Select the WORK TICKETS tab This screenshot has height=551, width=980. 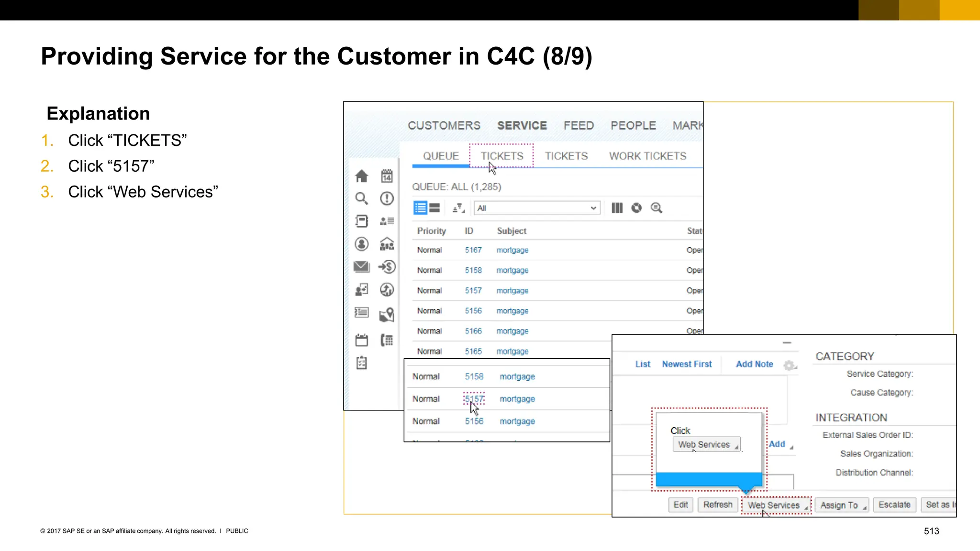click(x=647, y=156)
